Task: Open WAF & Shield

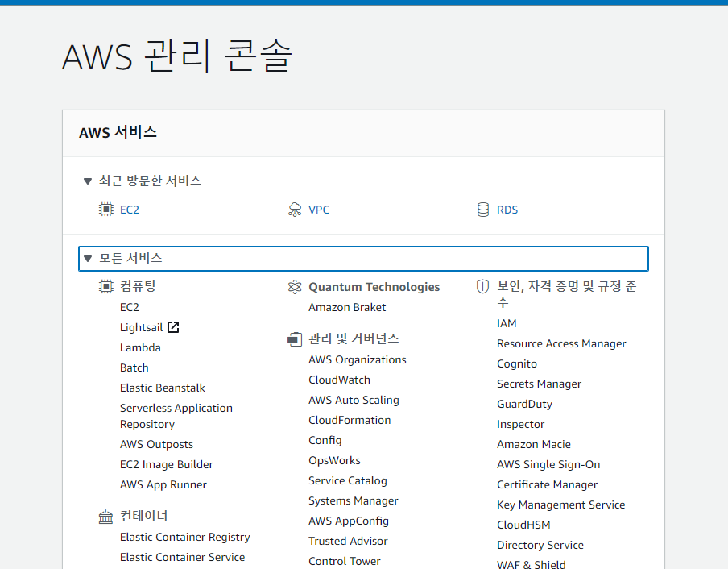Action: pyautogui.click(x=532, y=564)
